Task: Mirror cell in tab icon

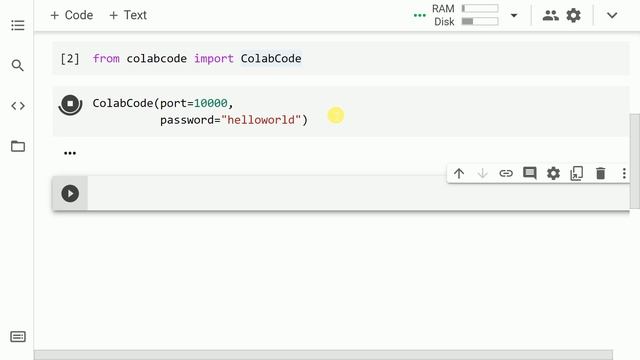Action: tap(576, 173)
